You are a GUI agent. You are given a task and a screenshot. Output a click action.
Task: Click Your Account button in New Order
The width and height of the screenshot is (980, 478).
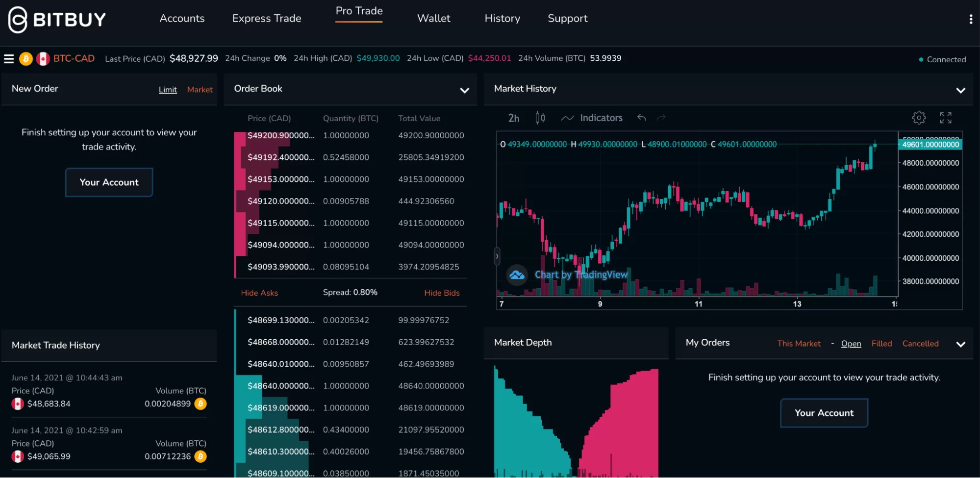tap(109, 182)
